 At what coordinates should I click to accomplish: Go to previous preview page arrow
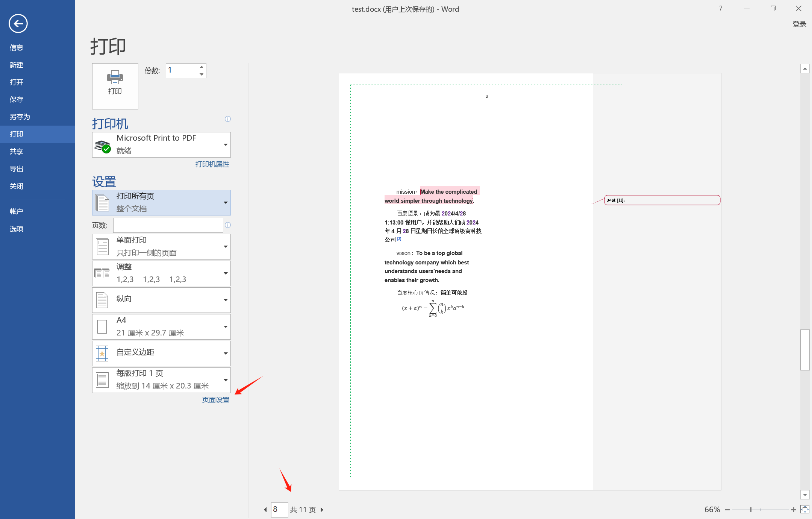pos(265,510)
